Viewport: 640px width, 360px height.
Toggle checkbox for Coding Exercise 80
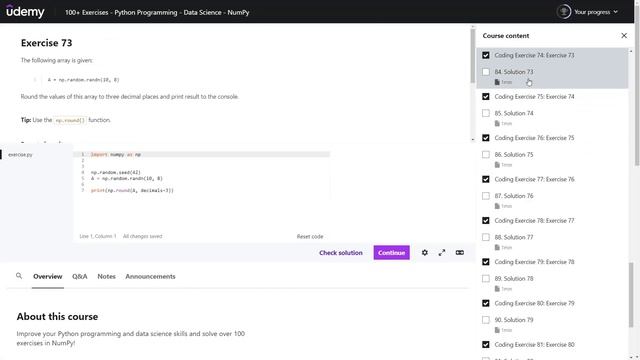486,303
